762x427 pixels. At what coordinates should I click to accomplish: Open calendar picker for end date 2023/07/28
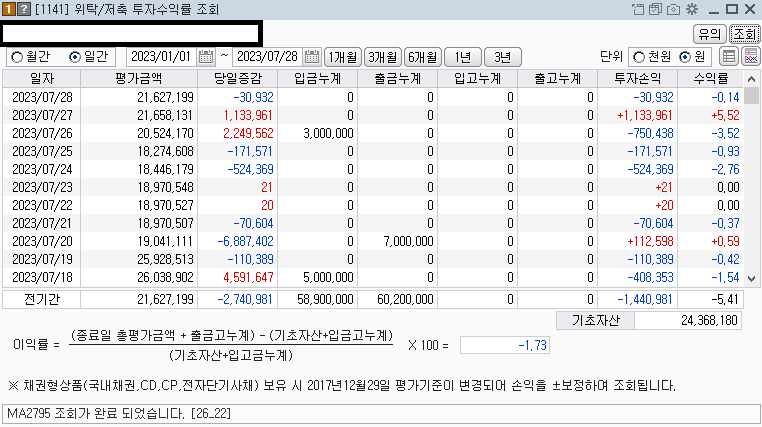[x=312, y=57]
